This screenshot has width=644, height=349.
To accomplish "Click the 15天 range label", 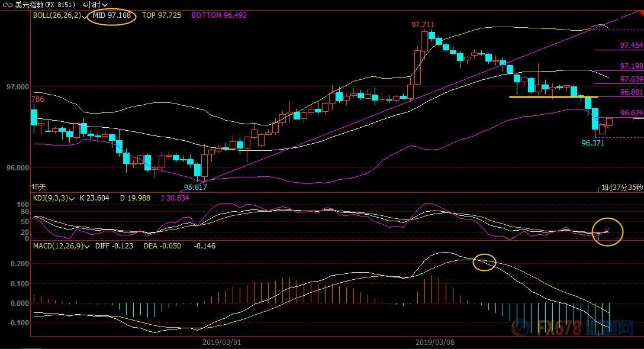I will coord(39,186).
